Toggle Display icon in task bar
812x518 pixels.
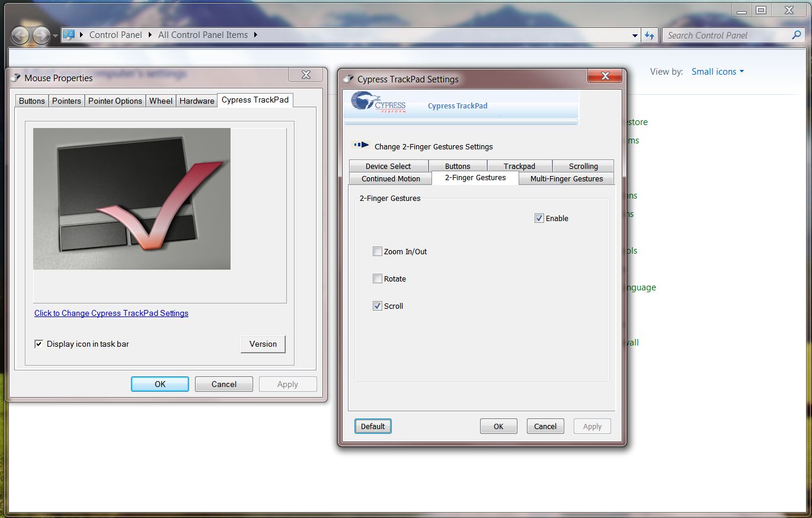point(39,344)
